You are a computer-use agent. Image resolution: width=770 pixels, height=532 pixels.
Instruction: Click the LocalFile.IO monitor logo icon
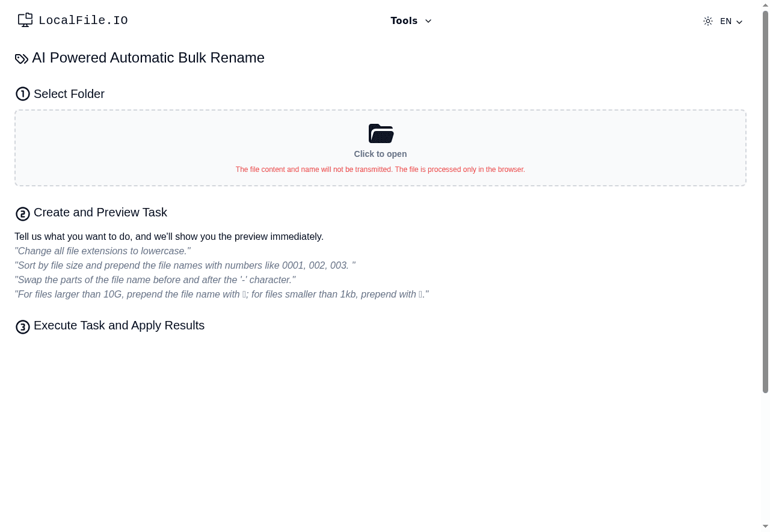click(25, 20)
